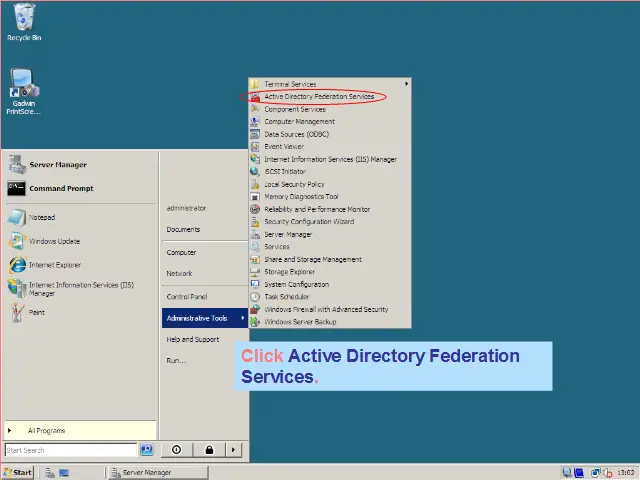The width and height of the screenshot is (640, 480).
Task: Open Computer Management from the submenu
Action: (299, 122)
